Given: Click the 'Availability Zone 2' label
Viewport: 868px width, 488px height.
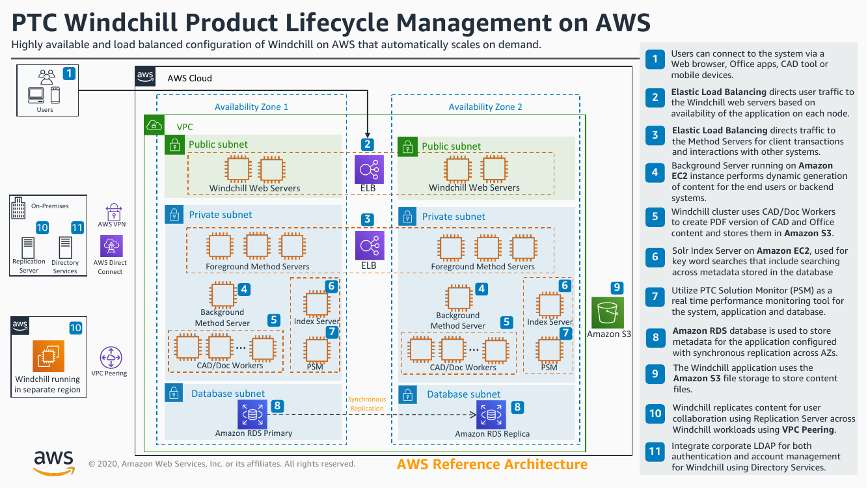Looking at the screenshot, I should (x=485, y=107).
